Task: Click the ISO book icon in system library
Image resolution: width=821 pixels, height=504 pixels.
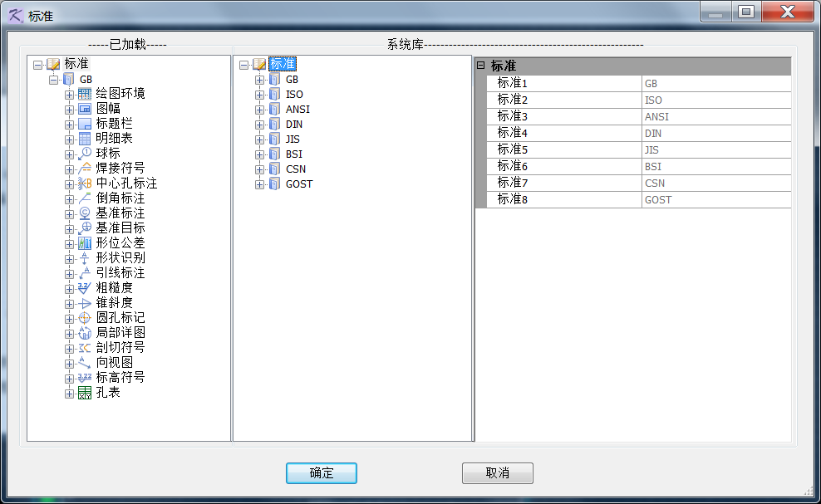Action: point(275,95)
